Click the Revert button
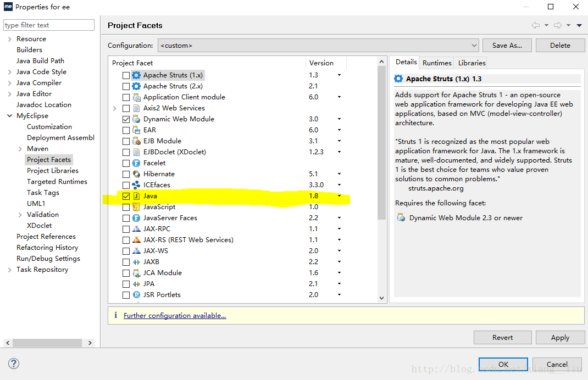Image resolution: width=588 pixels, height=380 pixels. pyautogui.click(x=502, y=337)
